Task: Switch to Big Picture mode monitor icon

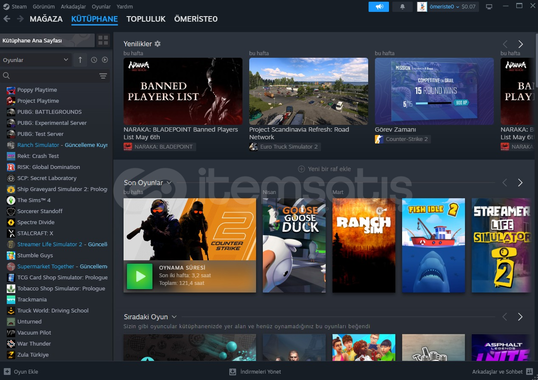Action: coord(489,7)
